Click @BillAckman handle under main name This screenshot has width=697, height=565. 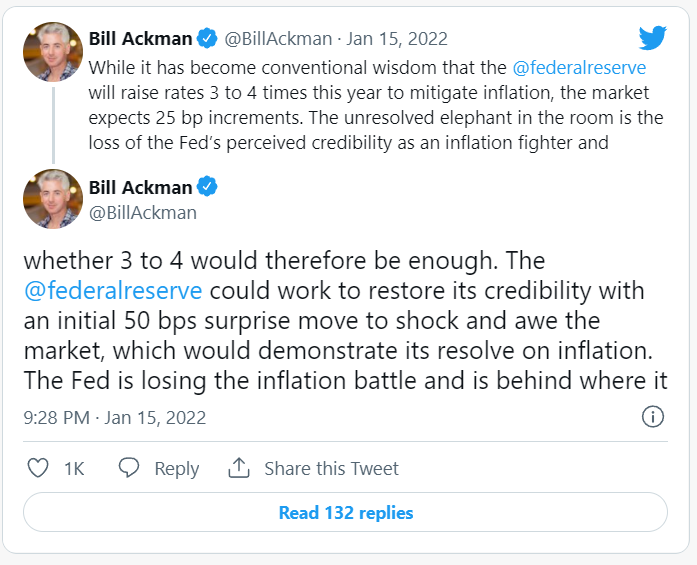click(x=143, y=212)
